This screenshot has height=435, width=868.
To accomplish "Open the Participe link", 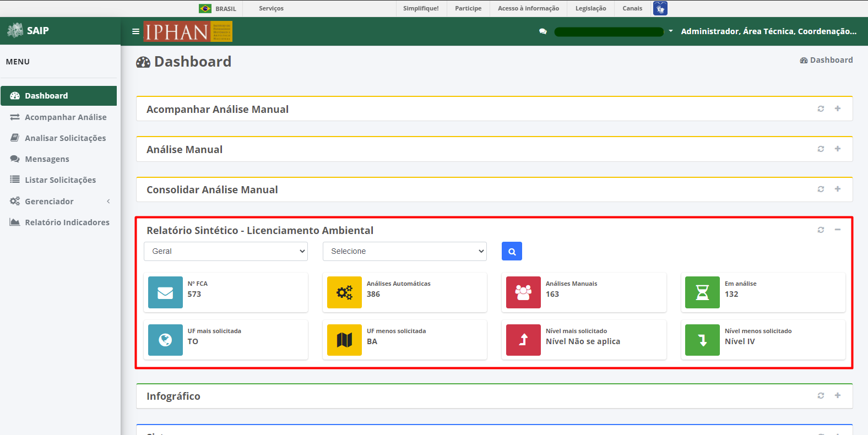I will click(468, 8).
